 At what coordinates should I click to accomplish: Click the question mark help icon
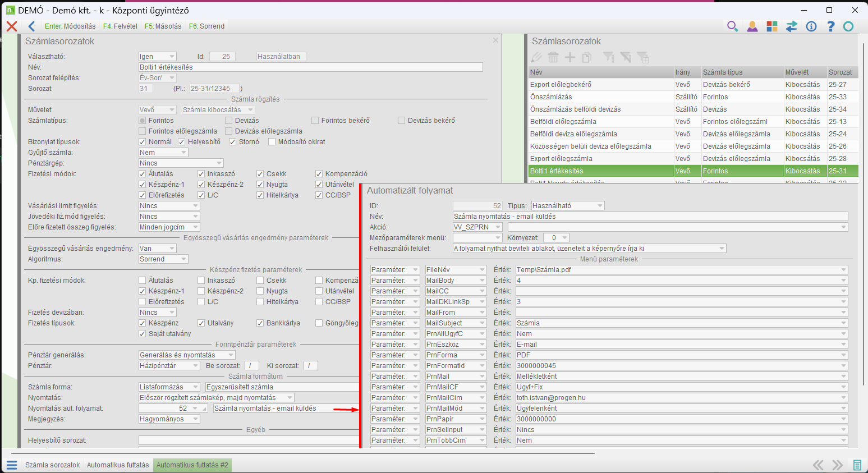click(831, 26)
